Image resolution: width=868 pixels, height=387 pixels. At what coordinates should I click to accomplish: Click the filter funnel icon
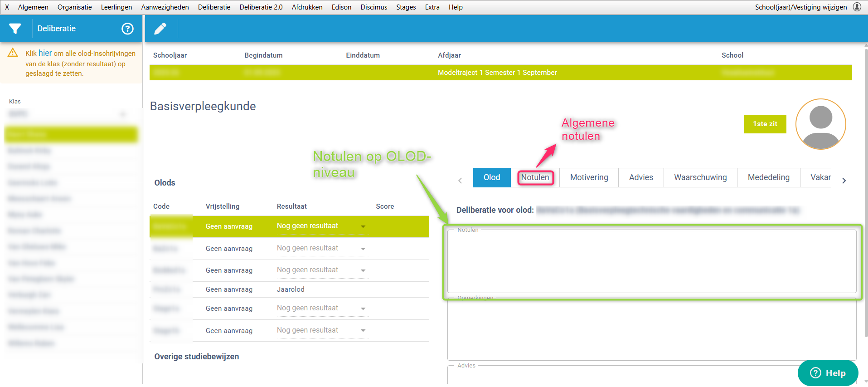(15, 29)
